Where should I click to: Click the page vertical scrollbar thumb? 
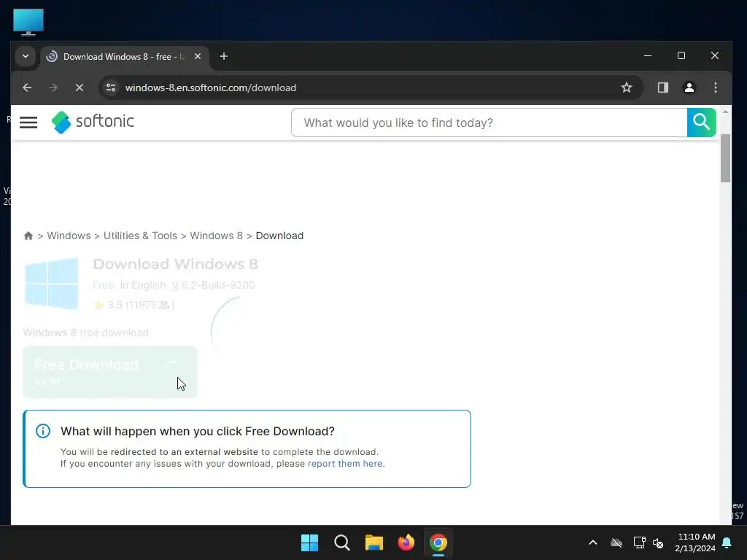[x=725, y=158]
